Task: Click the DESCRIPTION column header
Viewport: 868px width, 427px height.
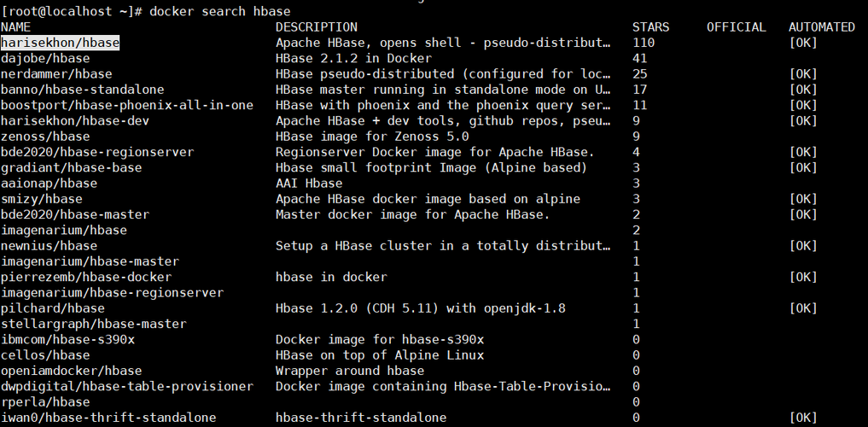Action: pos(317,27)
